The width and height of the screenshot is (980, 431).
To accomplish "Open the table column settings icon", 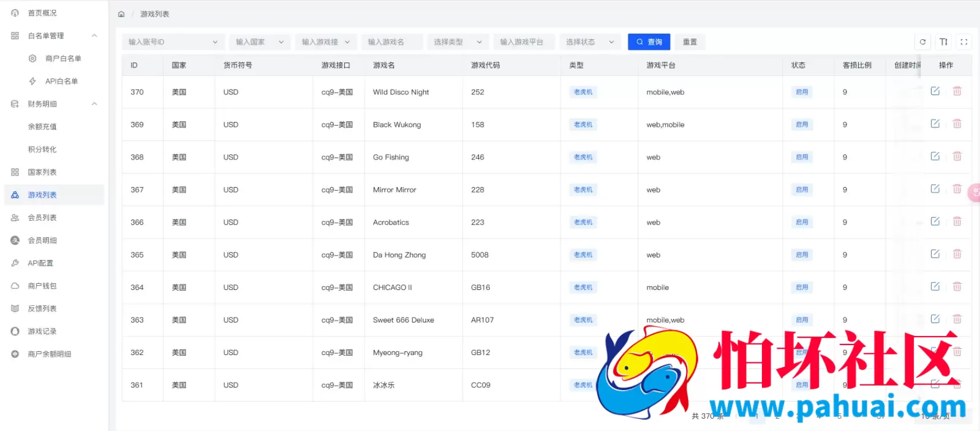I will click(943, 42).
